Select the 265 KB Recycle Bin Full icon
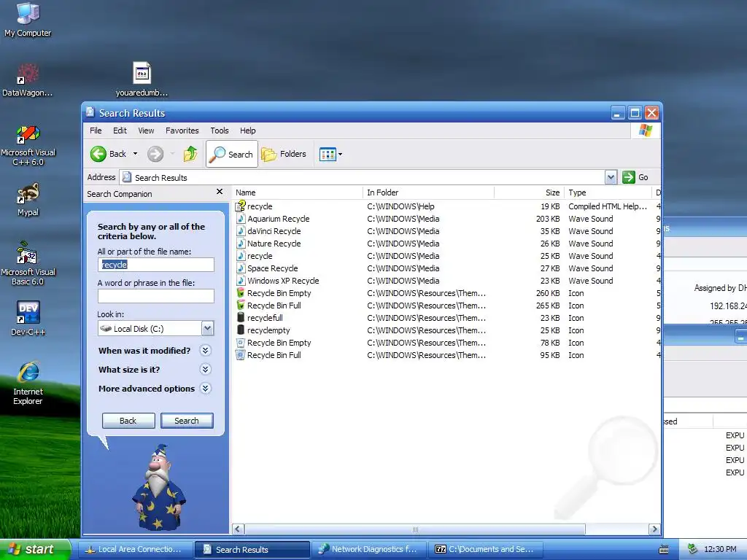This screenshot has width=747, height=560. coord(241,306)
